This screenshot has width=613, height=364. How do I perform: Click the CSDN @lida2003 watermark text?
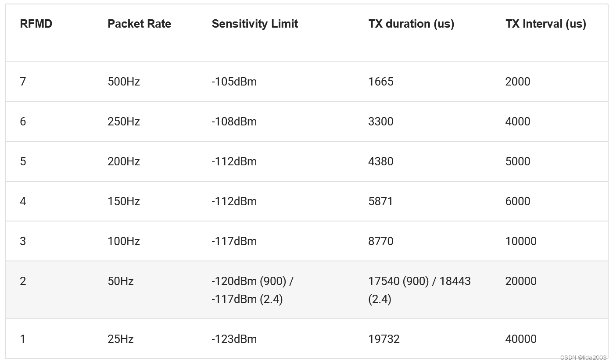[583, 357]
